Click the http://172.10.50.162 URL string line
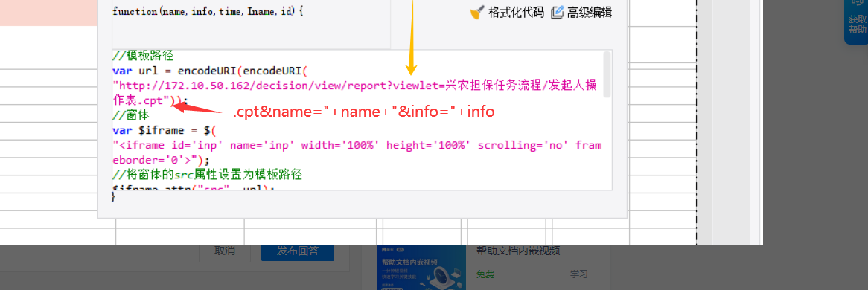 click(x=355, y=86)
